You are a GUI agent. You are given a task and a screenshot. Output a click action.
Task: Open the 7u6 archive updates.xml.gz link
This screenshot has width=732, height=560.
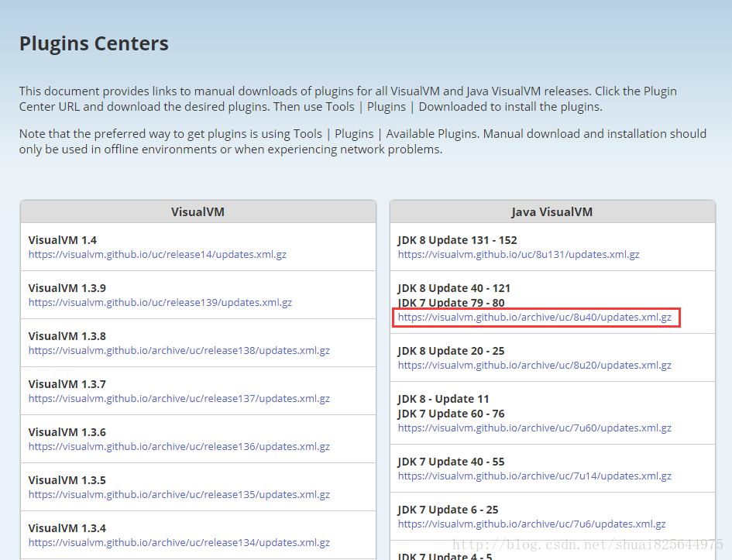(x=531, y=524)
